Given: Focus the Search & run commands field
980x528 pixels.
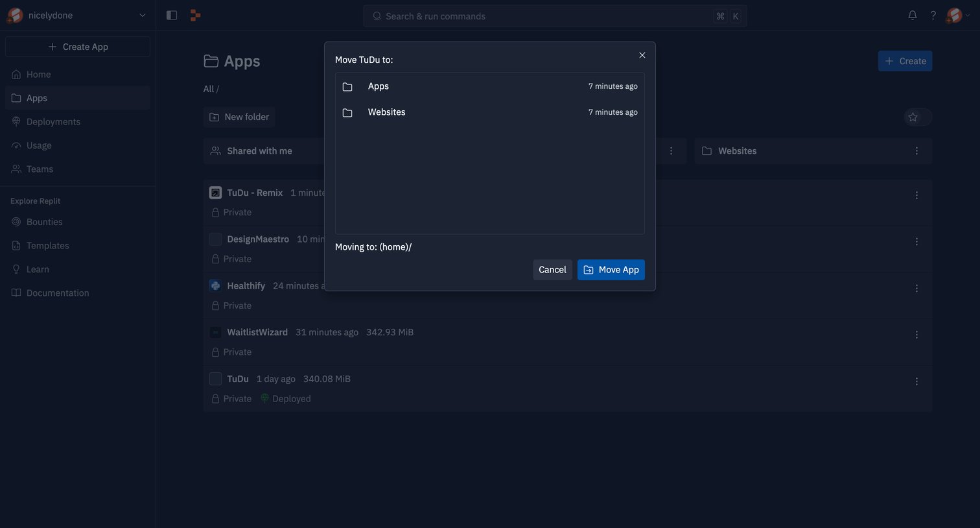Looking at the screenshot, I should (x=555, y=16).
